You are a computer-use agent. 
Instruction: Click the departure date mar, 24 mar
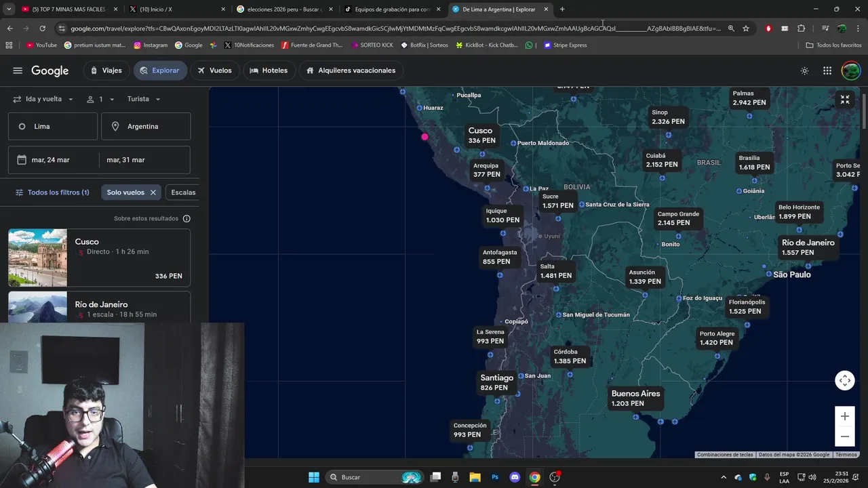53,160
